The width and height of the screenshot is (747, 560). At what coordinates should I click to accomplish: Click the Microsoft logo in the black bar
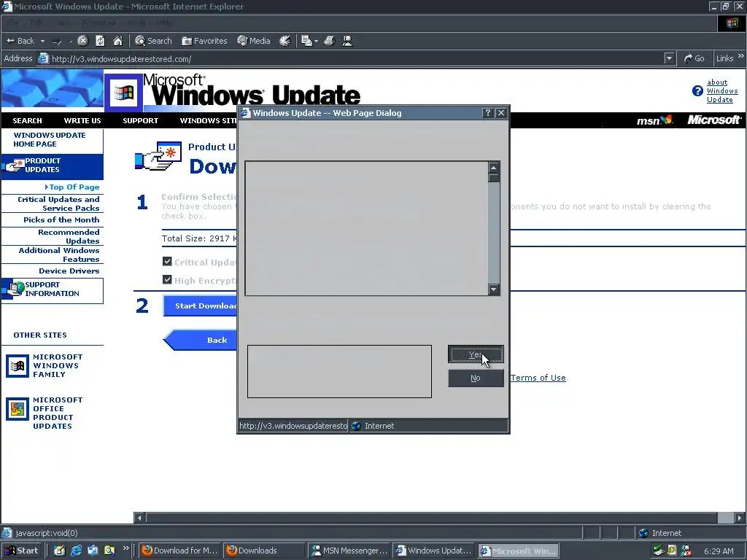point(713,120)
